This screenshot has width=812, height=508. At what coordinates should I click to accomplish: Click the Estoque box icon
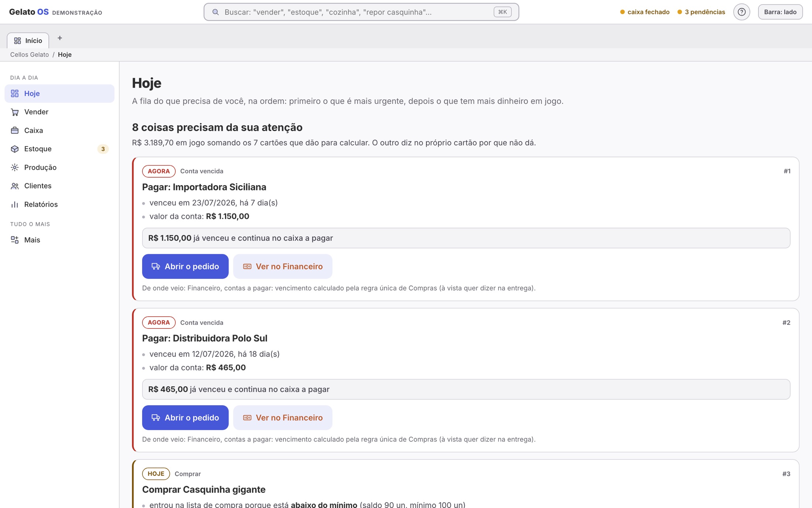(x=15, y=149)
